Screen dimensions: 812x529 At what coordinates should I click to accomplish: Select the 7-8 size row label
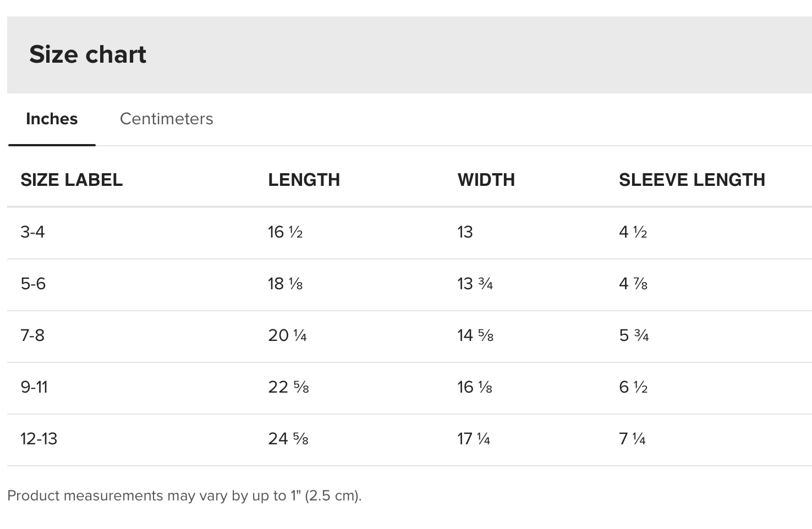point(32,335)
